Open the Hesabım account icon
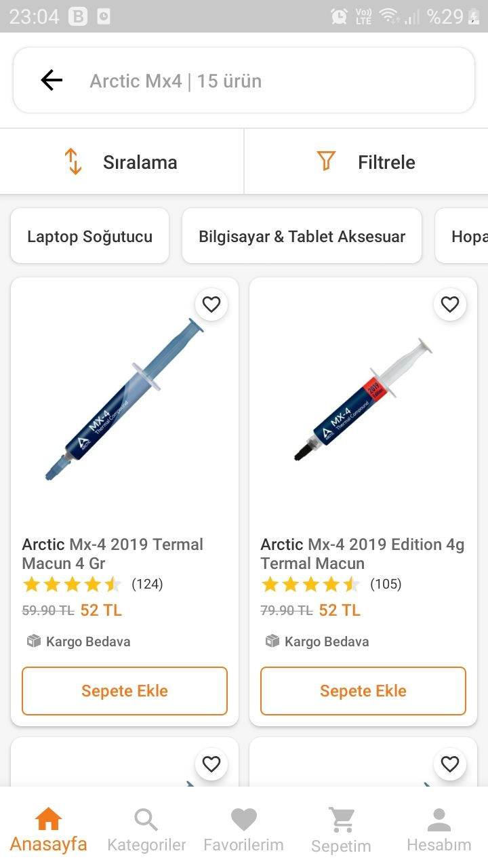 pyautogui.click(x=439, y=821)
